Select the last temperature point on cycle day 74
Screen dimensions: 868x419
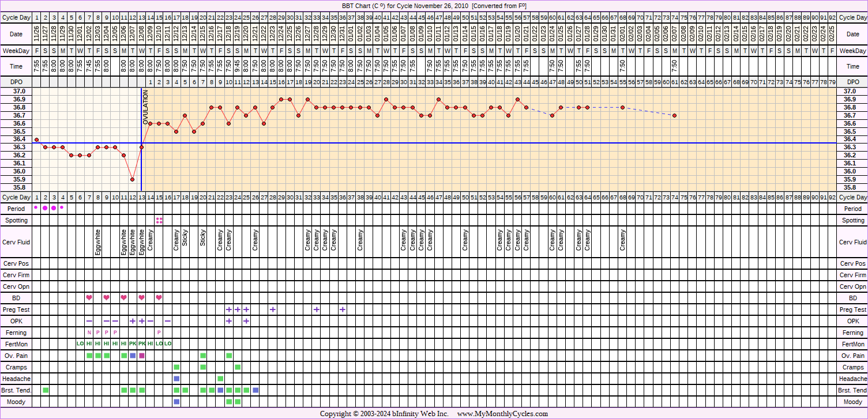click(x=674, y=116)
